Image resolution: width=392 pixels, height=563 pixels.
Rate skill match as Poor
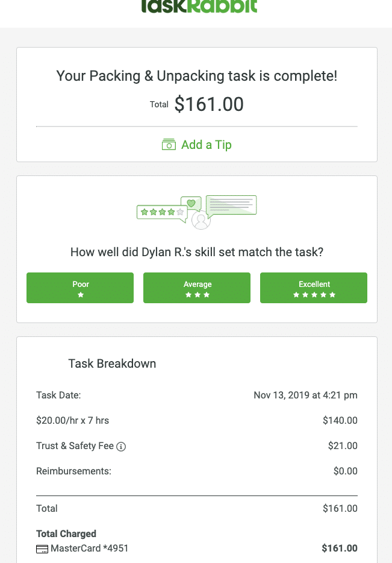click(x=80, y=288)
